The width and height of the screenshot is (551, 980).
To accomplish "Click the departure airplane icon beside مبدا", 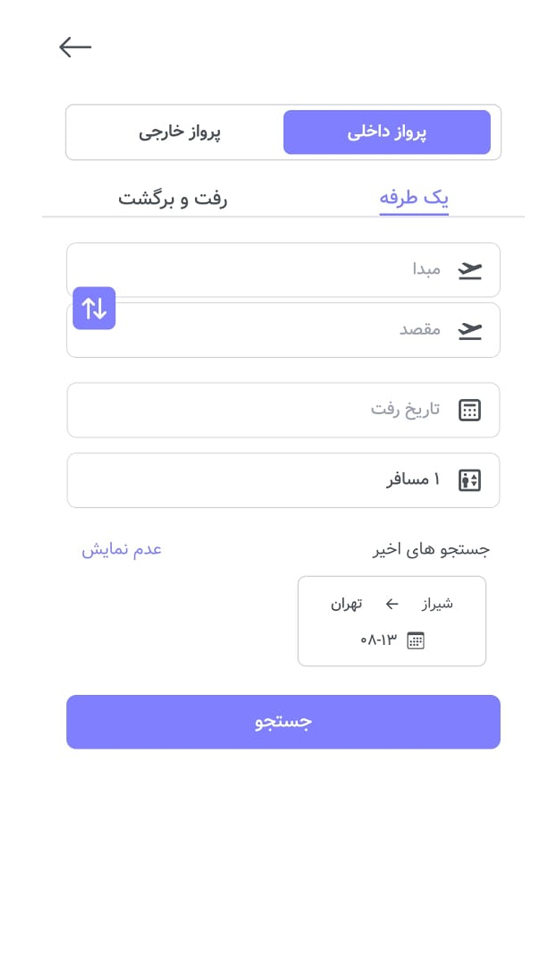I will click(470, 270).
